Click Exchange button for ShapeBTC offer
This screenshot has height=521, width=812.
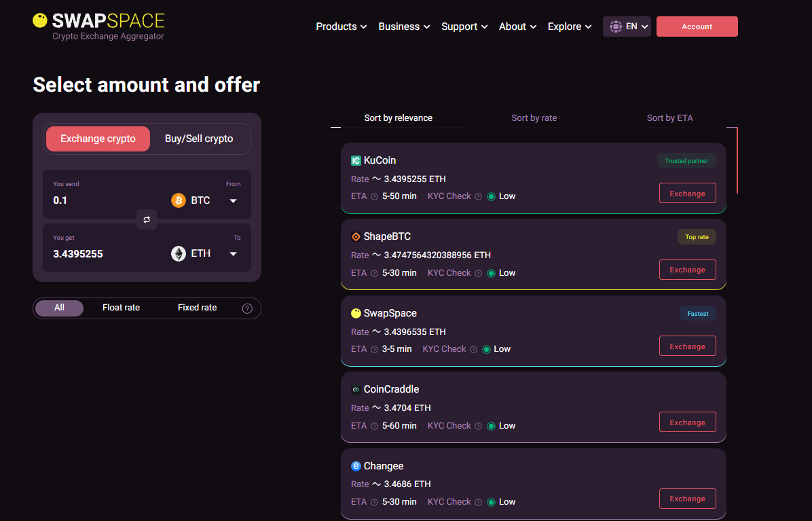click(x=687, y=270)
